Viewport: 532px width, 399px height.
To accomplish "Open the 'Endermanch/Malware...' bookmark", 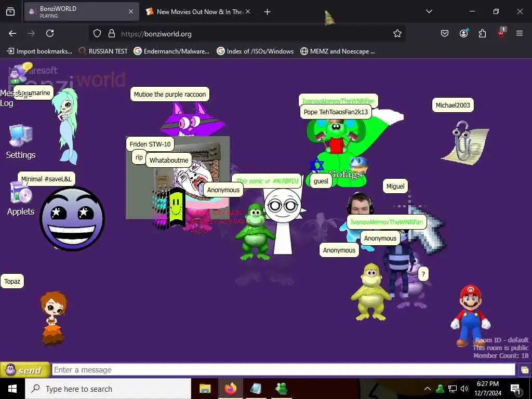I will (171, 51).
